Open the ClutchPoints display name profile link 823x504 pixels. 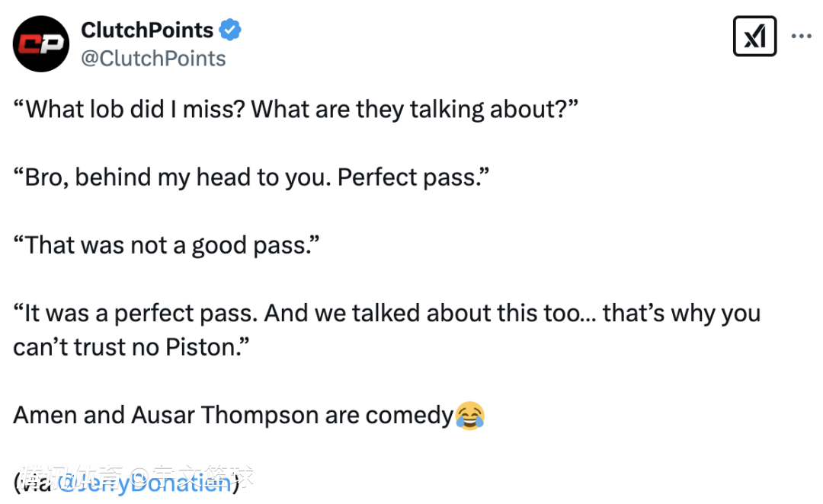(147, 30)
